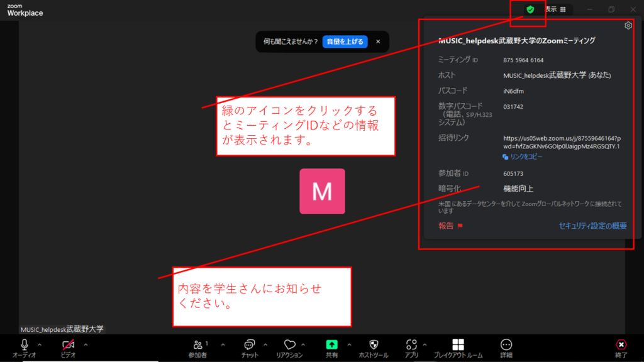Click the pink M participant avatar

(323, 191)
